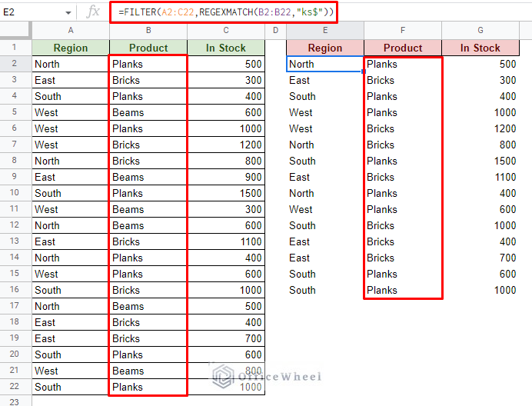Click the green Region header cell A1
Screen dimensions: 532x406
tap(71, 48)
